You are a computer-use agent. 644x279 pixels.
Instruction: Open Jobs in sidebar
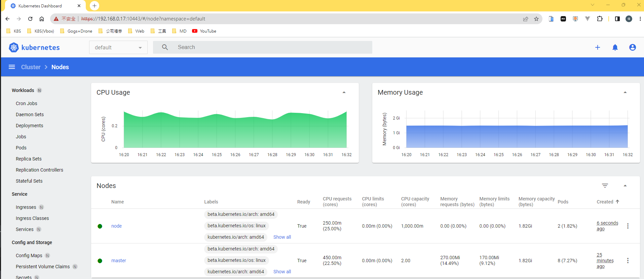click(21, 137)
